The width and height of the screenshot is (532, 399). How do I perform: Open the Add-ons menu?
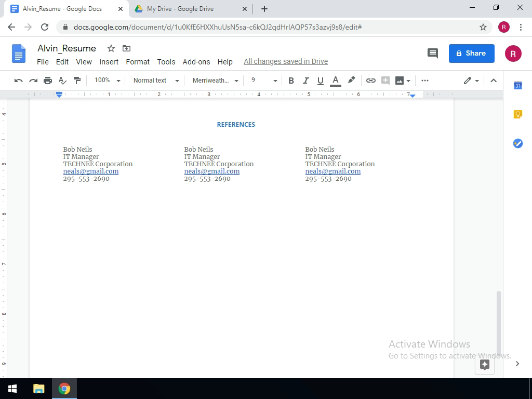(x=196, y=62)
